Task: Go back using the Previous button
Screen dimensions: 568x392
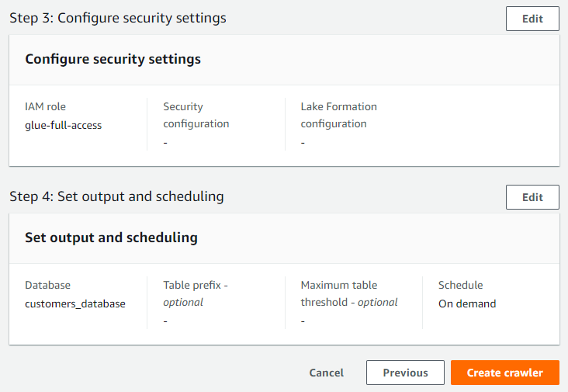Action: tap(405, 373)
